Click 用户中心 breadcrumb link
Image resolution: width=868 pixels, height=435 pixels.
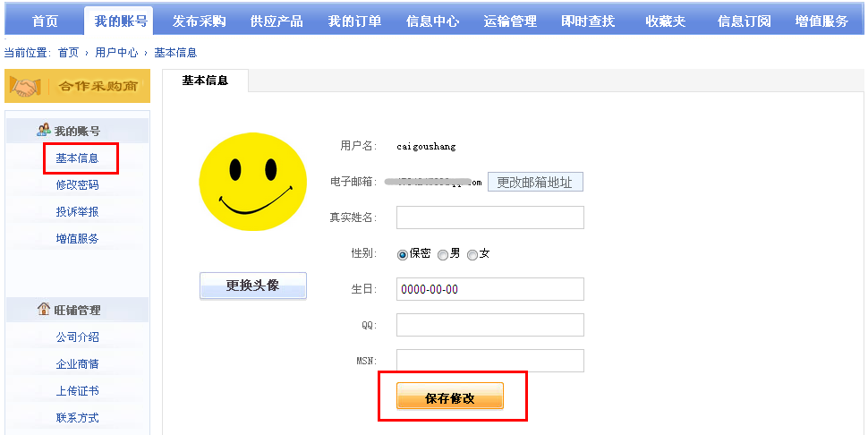point(116,53)
